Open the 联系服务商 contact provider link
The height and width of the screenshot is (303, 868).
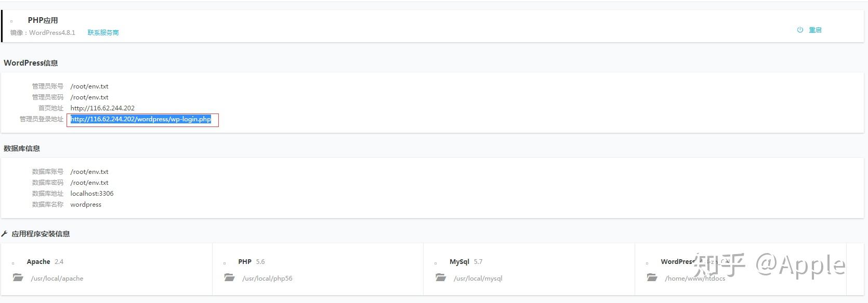[103, 33]
